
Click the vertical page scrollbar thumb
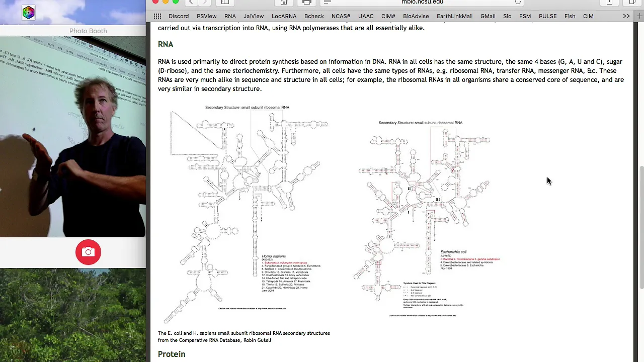pos(641,227)
